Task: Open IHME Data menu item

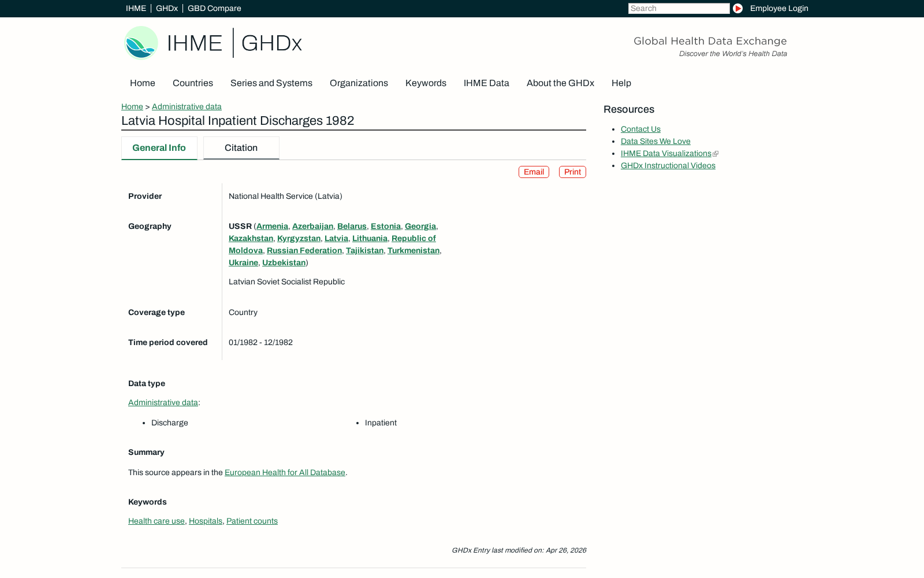Action: point(486,83)
